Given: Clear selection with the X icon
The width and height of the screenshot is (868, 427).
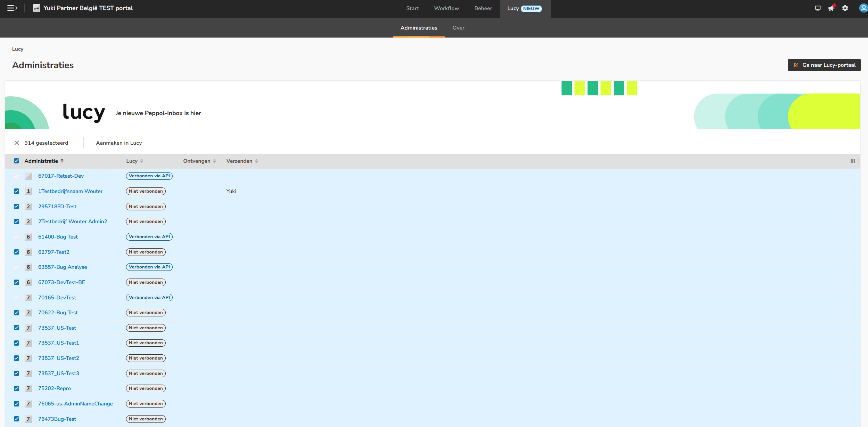Looking at the screenshot, I should point(17,143).
